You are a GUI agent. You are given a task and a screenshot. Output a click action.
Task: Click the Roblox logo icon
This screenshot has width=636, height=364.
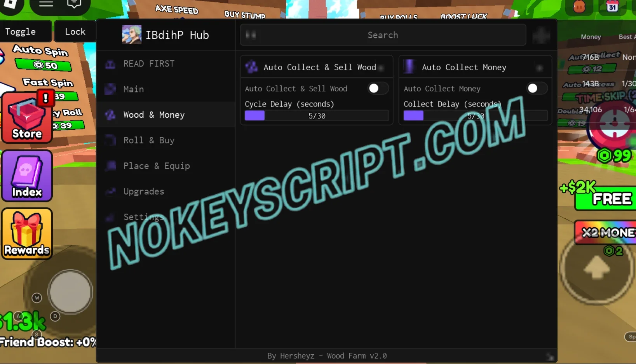click(10, 4)
